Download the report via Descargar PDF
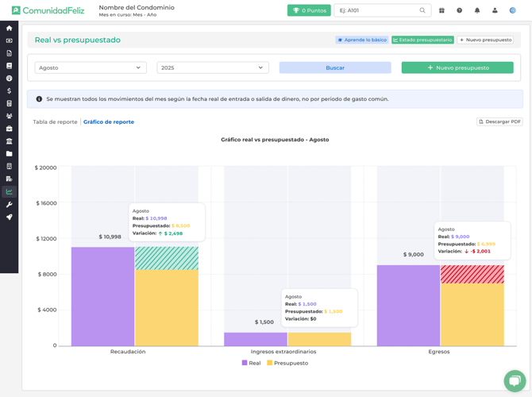This screenshot has height=397, width=532. tap(499, 122)
